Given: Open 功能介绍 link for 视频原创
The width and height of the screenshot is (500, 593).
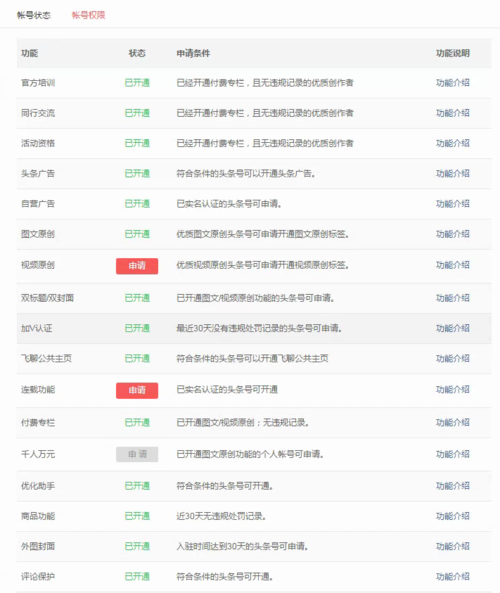Looking at the screenshot, I should pos(453,265).
